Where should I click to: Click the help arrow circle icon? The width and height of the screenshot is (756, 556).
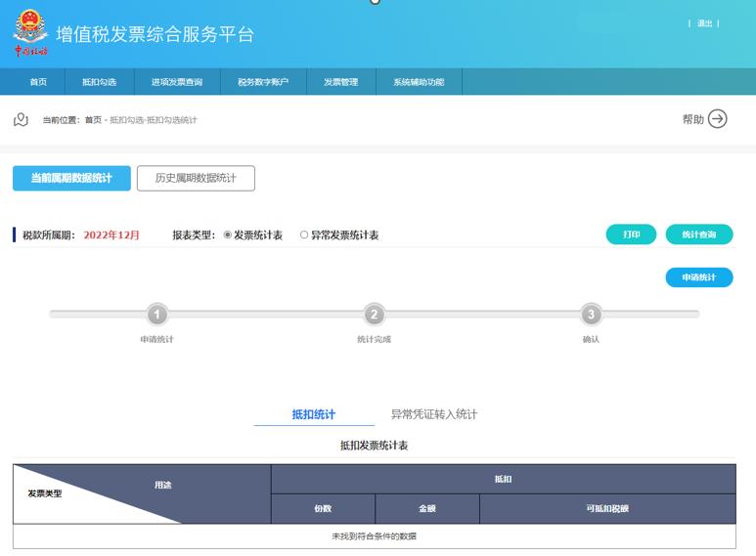pyautogui.click(x=718, y=119)
